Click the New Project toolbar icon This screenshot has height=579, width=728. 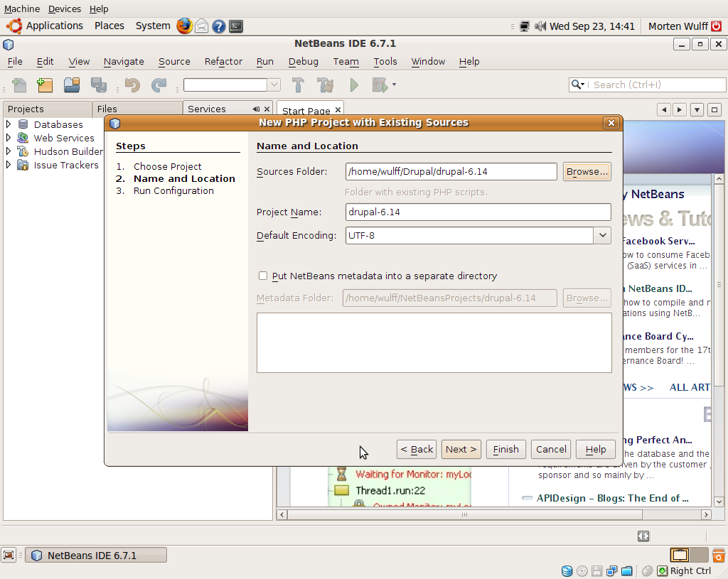pyautogui.click(x=45, y=85)
